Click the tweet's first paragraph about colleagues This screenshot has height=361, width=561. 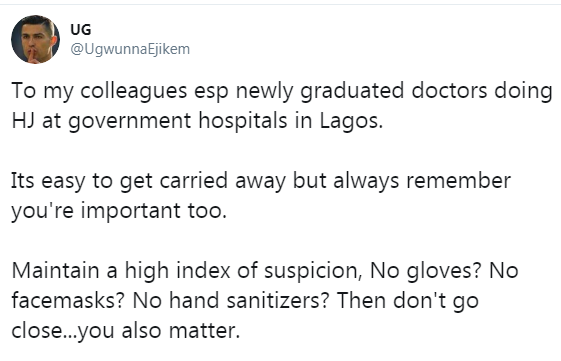click(x=282, y=105)
